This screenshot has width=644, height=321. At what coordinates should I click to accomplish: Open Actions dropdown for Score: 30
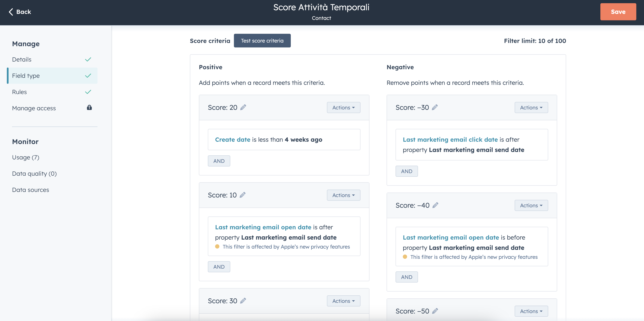344,301
